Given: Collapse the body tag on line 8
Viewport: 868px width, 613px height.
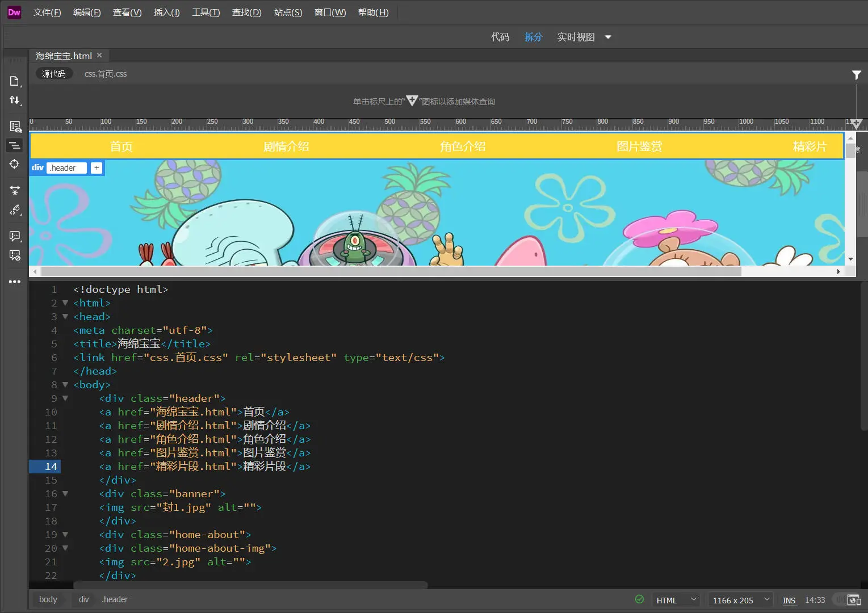Looking at the screenshot, I should tap(65, 385).
